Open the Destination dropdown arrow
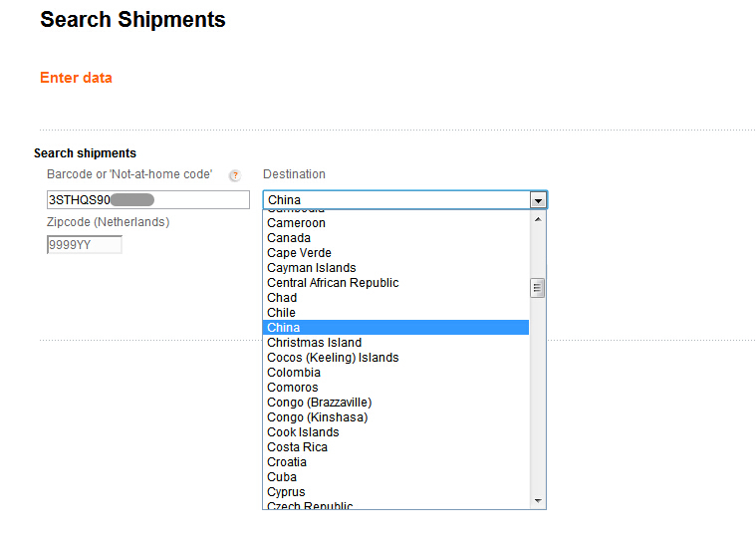 click(x=538, y=199)
